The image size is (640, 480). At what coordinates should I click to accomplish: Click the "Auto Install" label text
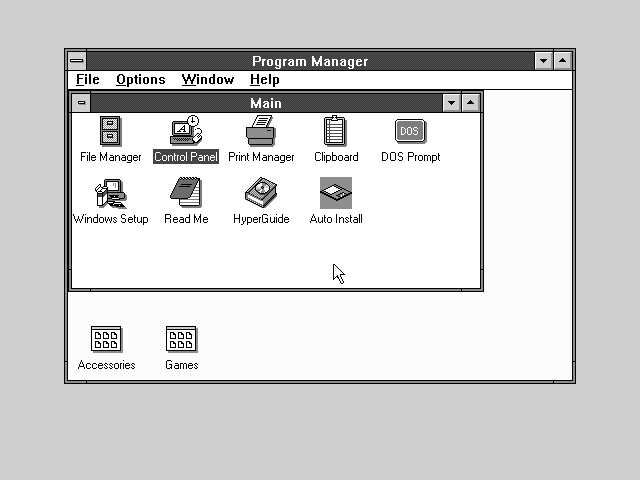point(336,219)
